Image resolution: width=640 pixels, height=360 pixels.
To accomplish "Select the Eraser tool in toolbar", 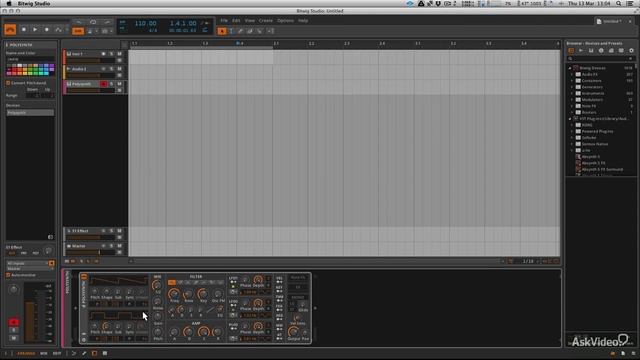I will click(250, 31).
